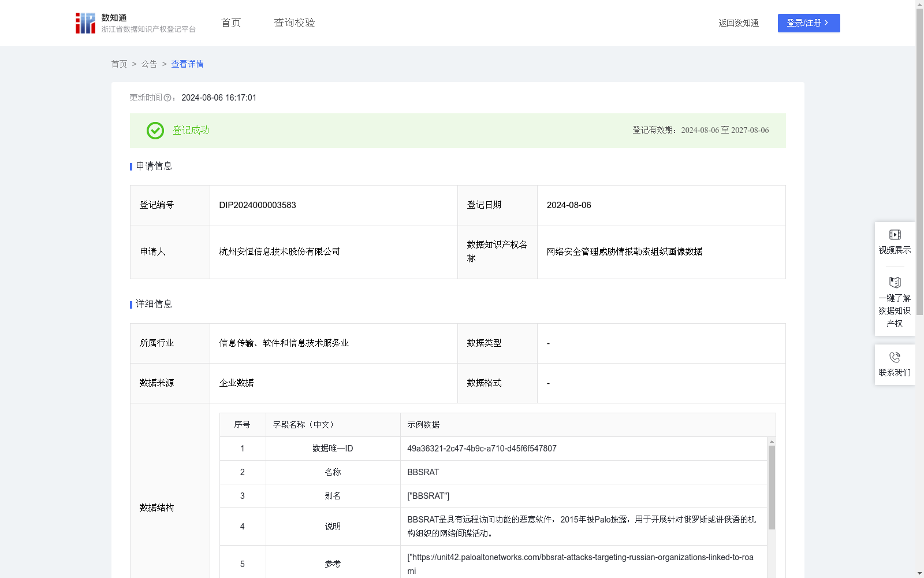Image resolution: width=924 pixels, height=578 pixels.
Task: Click the inner table scrollbar thumb
Action: click(772, 487)
